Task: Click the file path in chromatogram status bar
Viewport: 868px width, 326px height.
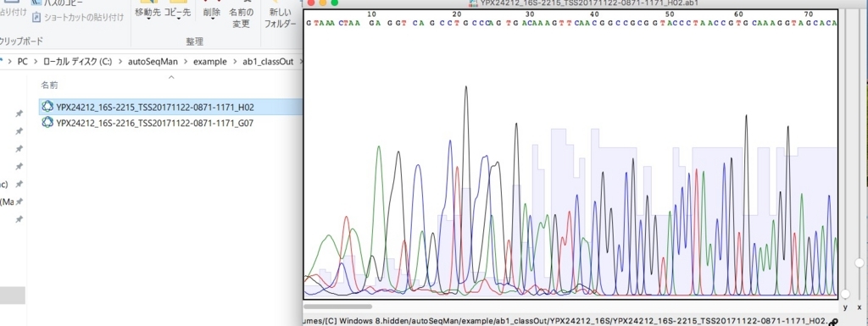Action: click(566, 320)
